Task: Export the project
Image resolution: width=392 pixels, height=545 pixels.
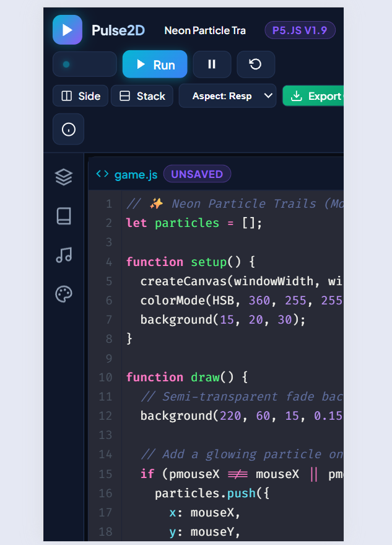Action: tap(313, 96)
